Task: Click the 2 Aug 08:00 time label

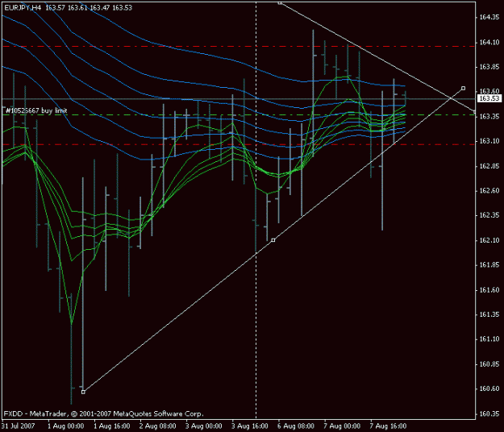Action: pos(158,426)
